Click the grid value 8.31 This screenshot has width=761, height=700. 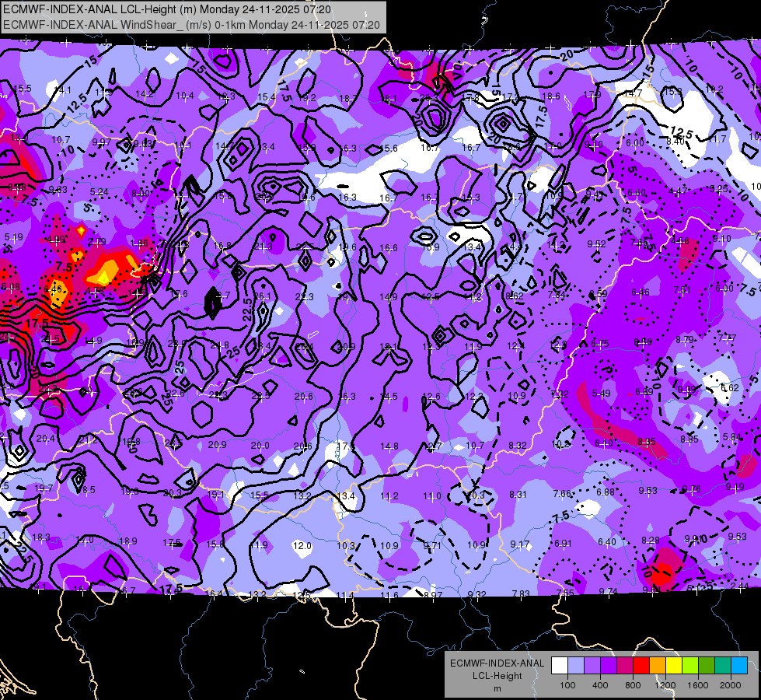(518, 495)
